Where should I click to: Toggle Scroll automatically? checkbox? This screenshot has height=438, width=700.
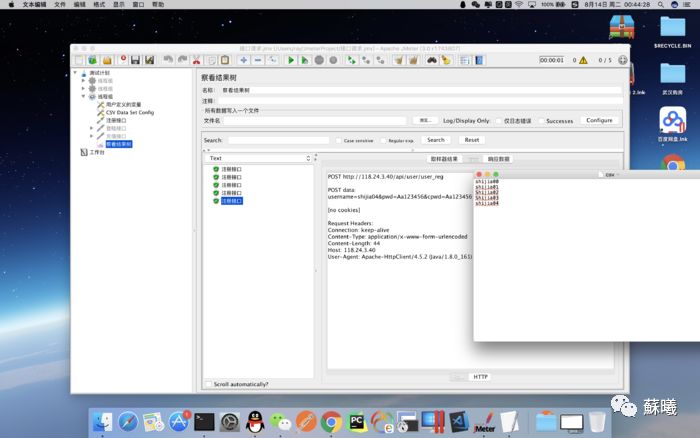(208, 384)
